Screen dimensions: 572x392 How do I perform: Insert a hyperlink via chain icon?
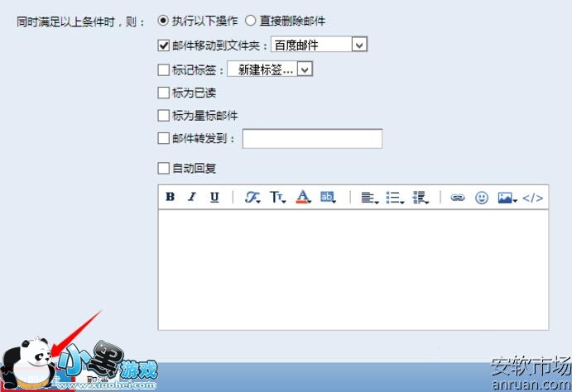point(458,198)
